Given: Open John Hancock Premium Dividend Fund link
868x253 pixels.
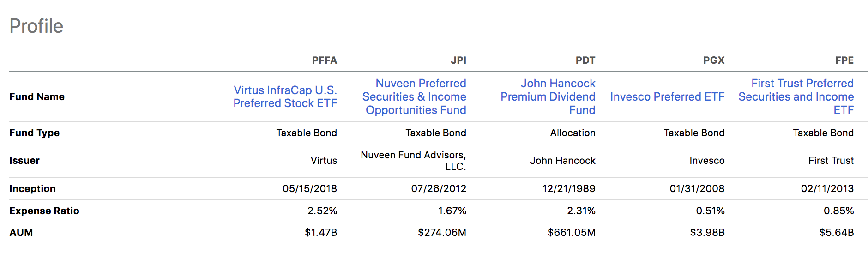Looking at the screenshot, I should (548, 96).
